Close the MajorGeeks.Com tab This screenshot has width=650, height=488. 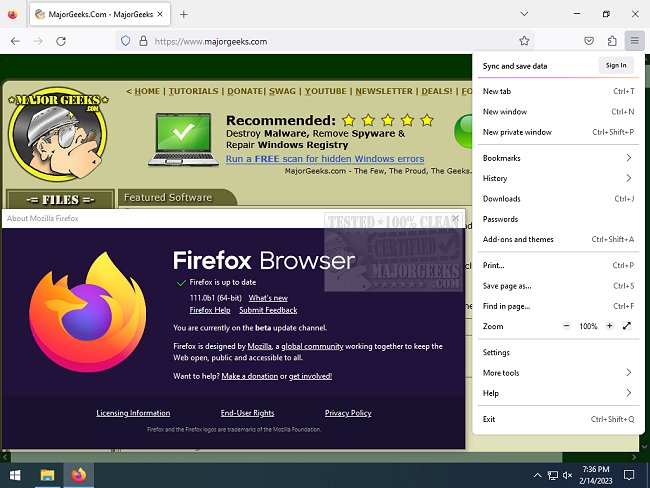coord(160,14)
